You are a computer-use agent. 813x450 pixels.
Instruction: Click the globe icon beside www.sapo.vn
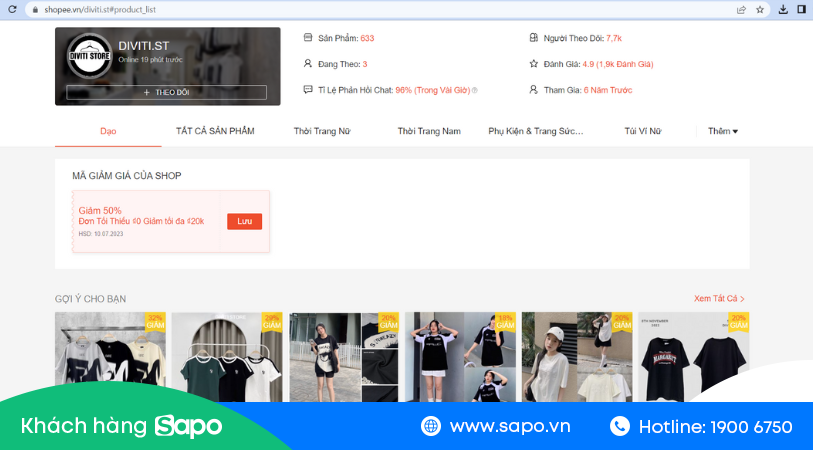point(431,426)
